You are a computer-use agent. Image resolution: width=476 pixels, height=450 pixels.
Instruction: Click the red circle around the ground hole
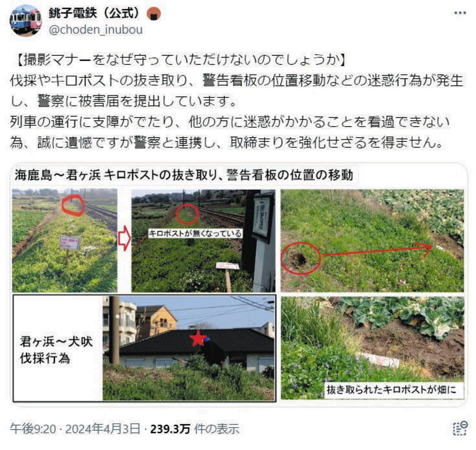(x=301, y=258)
